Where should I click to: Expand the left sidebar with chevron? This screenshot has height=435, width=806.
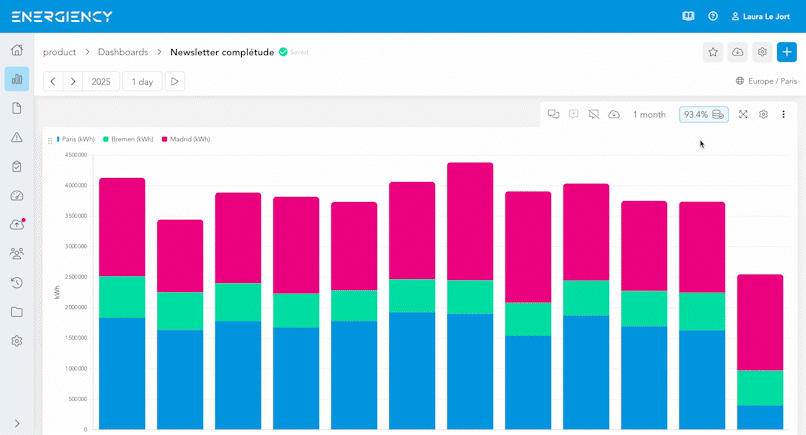17,424
